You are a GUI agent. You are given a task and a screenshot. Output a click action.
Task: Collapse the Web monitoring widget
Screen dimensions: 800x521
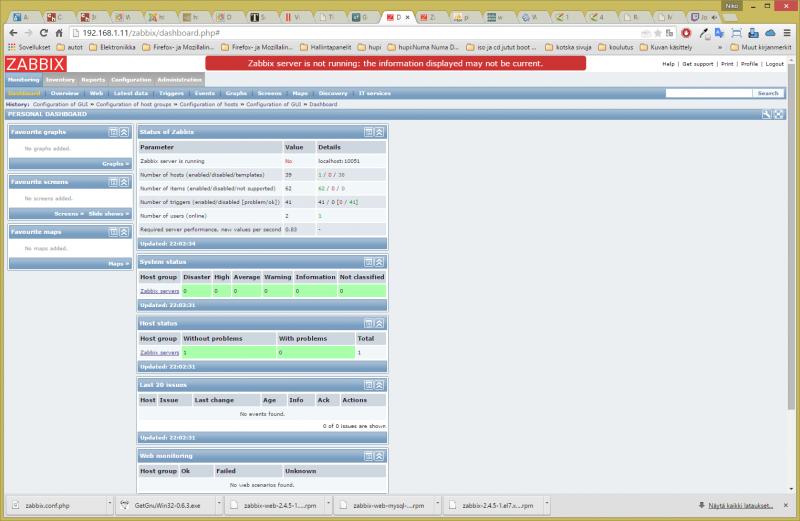[x=379, y=456]
